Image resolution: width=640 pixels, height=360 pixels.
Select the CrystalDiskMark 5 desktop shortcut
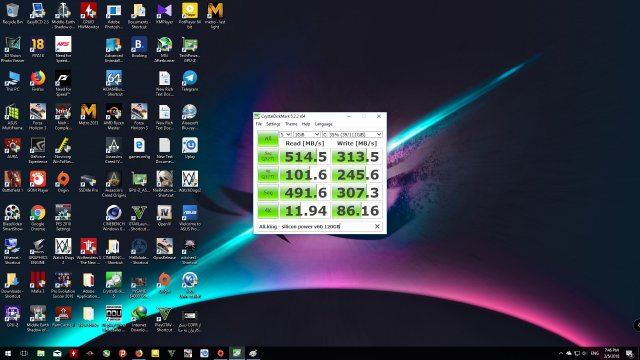click(x=113, y=285)
